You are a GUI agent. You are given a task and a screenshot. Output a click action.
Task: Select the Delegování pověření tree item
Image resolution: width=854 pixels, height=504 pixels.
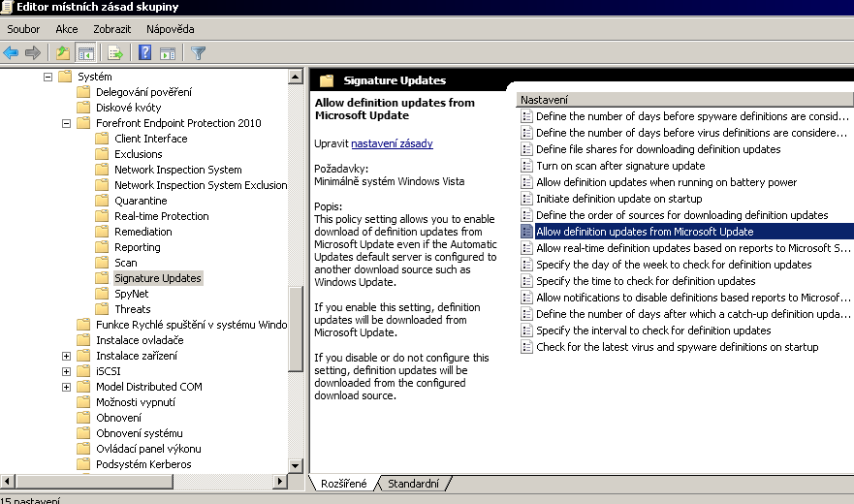pyautogui.click(x=143, y=92)
